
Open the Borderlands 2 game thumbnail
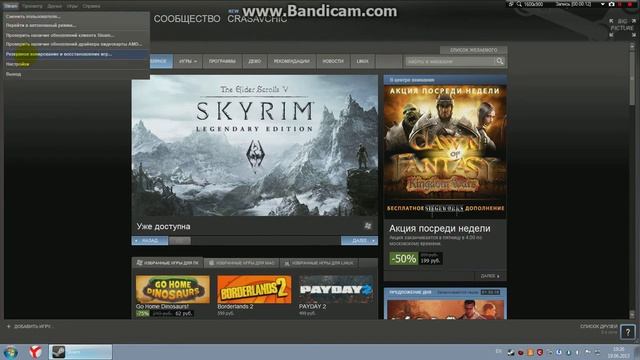pos(254,289)
